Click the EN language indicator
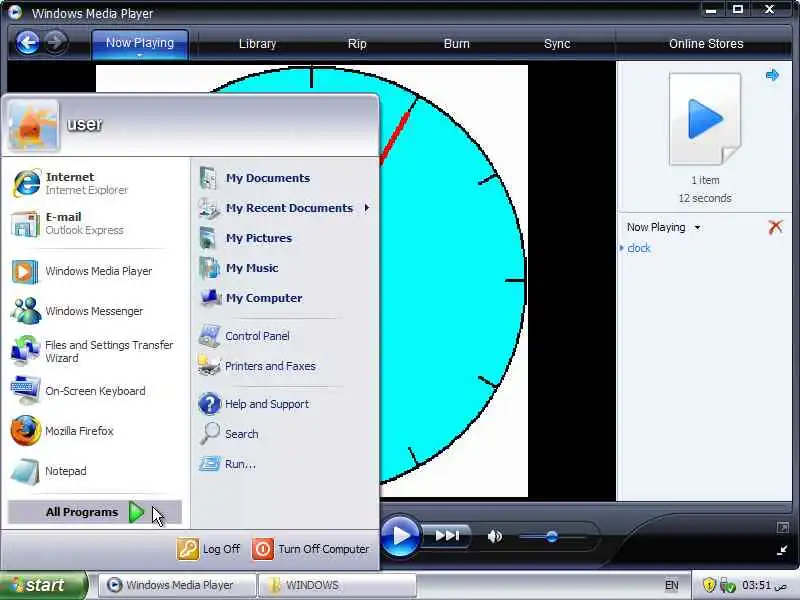Viewport: 800px width, 600px height. 671,585
